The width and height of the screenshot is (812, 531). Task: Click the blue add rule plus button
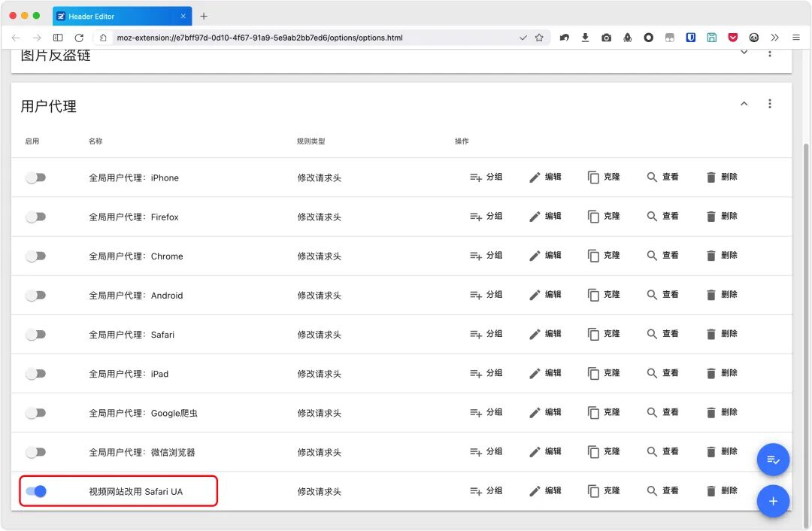pos(773,501)
